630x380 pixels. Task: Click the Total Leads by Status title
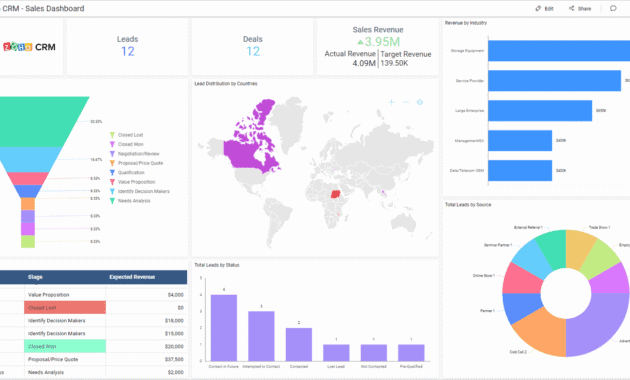(x=217, y=265)
